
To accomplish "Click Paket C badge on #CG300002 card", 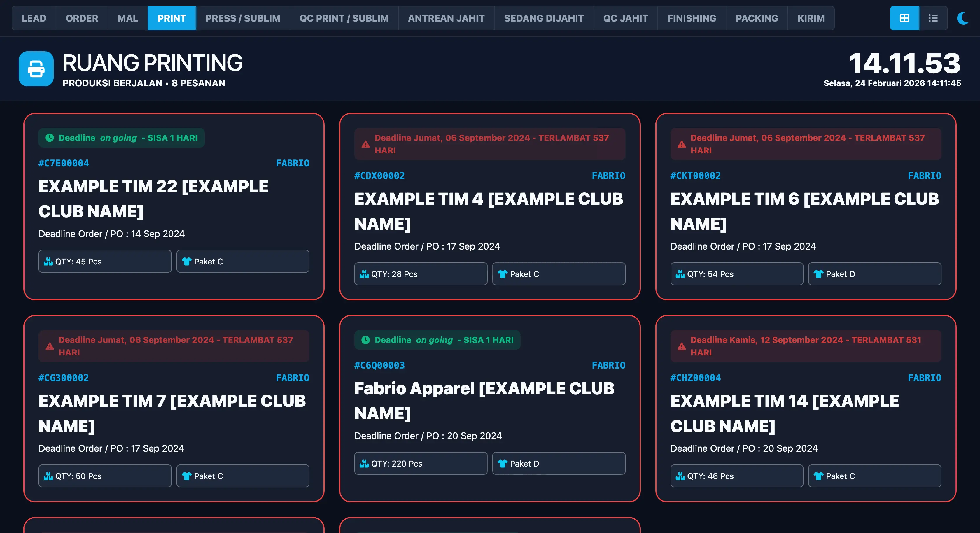I will [x=243, y=476].
